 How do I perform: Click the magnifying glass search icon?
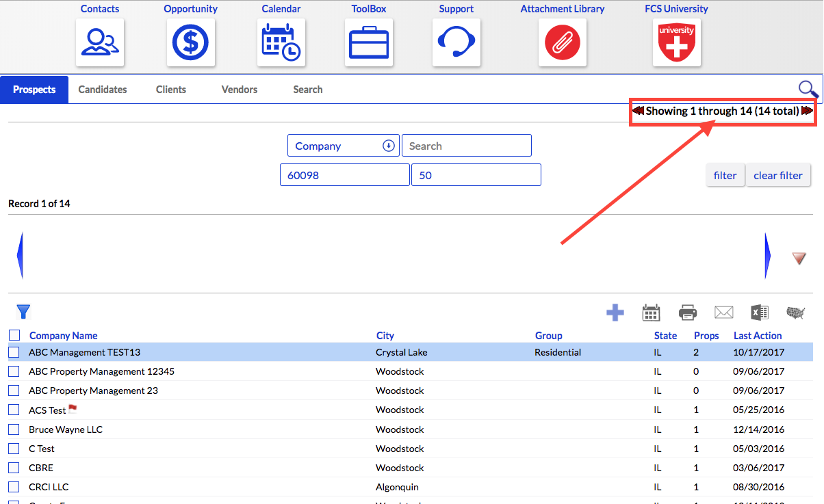808,90
